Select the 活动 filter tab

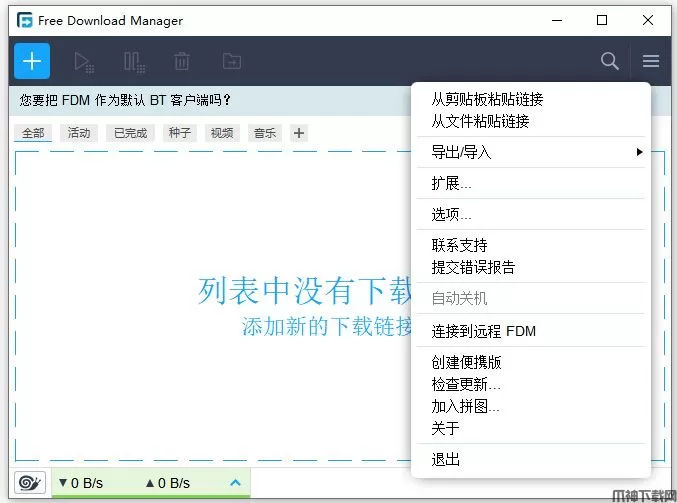[79, 133]
